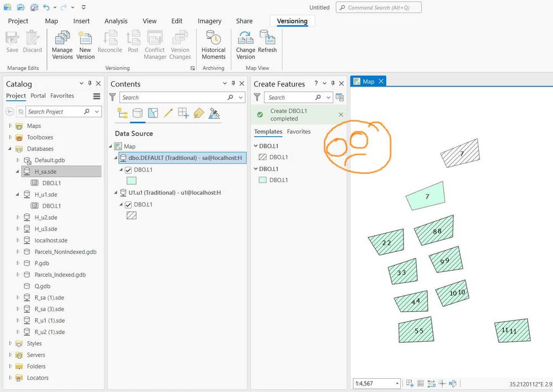Open project icon in quick access toolbar
The width and height of the screenshot is (553, 392).
point(21,7)
